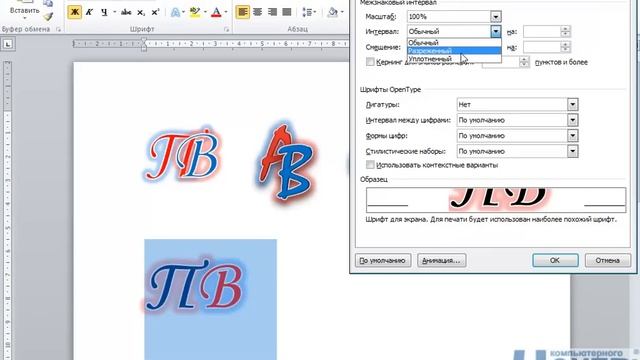Image resolution: width=640 pixels, height=360 pixels.
Task: Apply subscript formatting
Action: 141,12
